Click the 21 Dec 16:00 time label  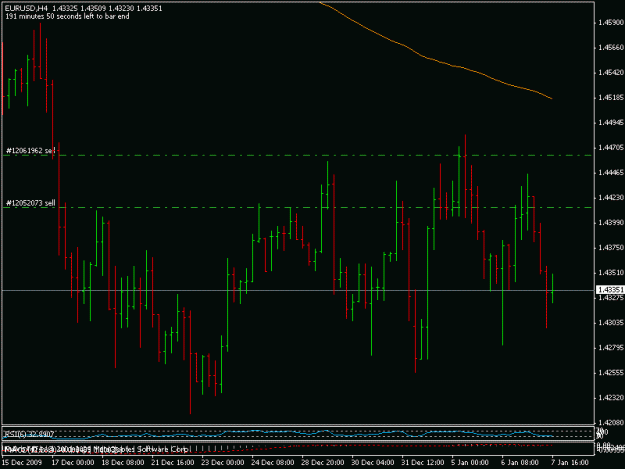click(x=173, y=463)
